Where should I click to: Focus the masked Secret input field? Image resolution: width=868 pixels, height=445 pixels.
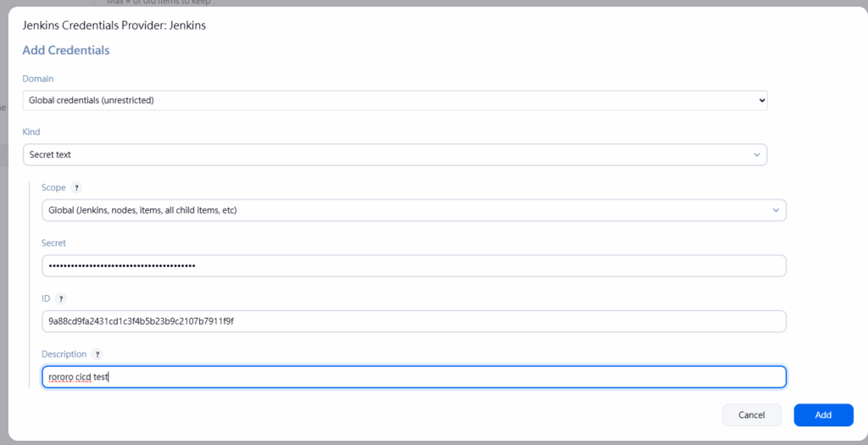[414, 266]
